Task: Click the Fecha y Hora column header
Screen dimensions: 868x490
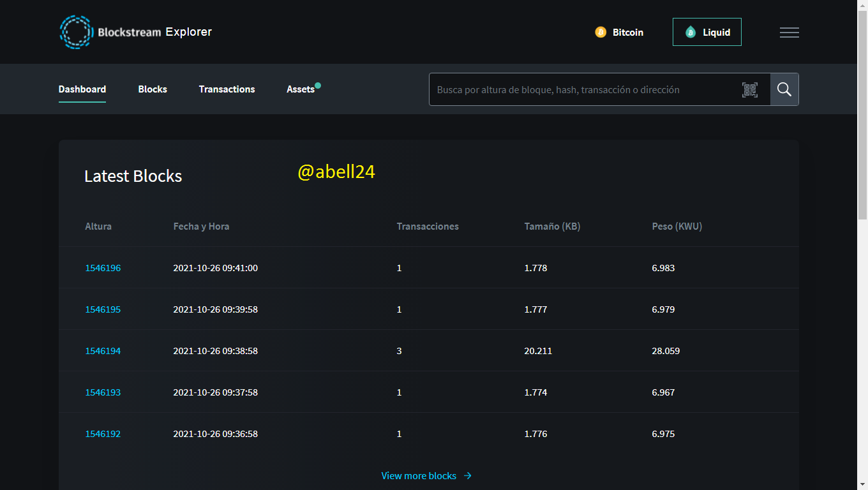Action: [x=201, y=226]
